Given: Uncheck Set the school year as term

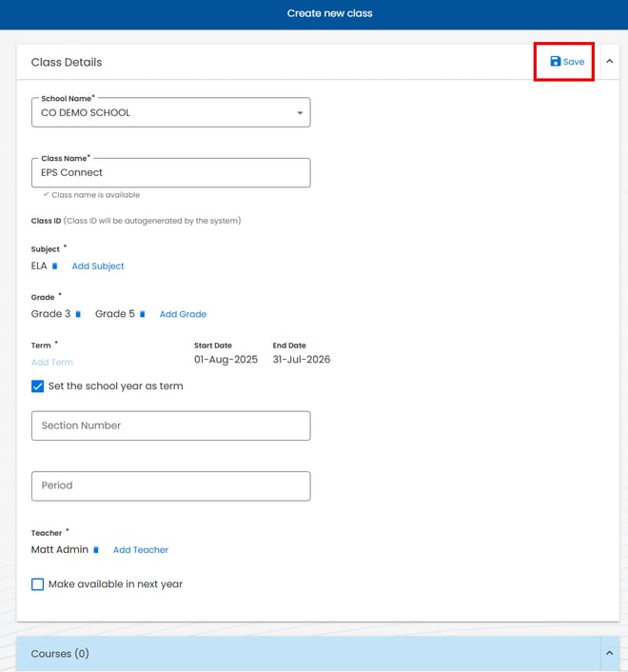Looking at the screenshot, I should click(x=38, y=386).
